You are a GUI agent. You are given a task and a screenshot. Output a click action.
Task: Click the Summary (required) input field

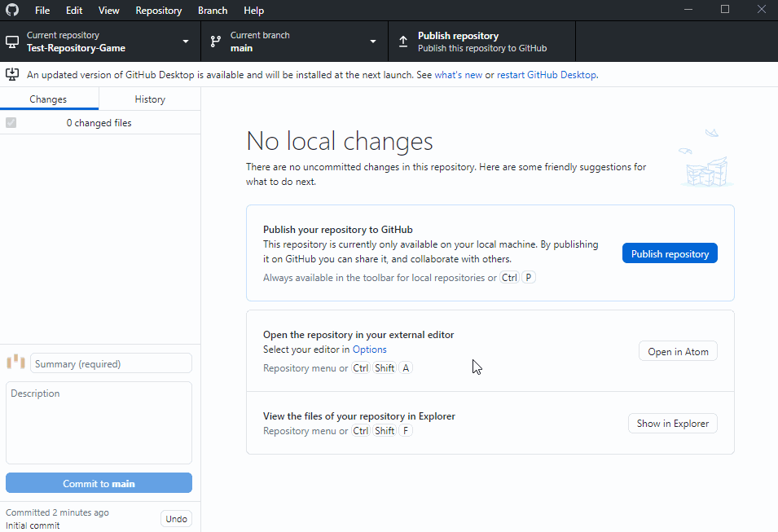[x=111, y=363]
